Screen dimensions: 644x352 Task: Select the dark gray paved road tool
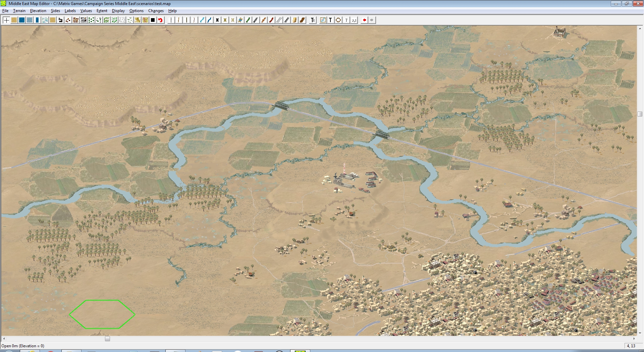click(x=287, y=20)
